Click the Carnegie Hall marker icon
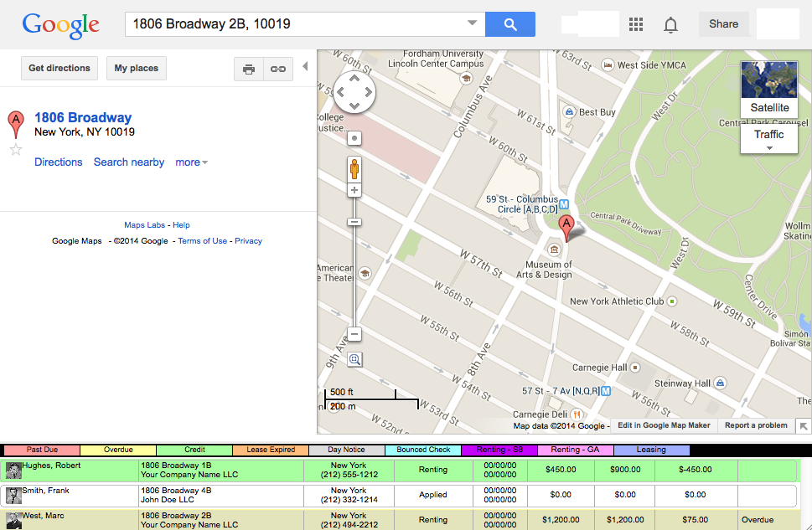 (635, 368)
